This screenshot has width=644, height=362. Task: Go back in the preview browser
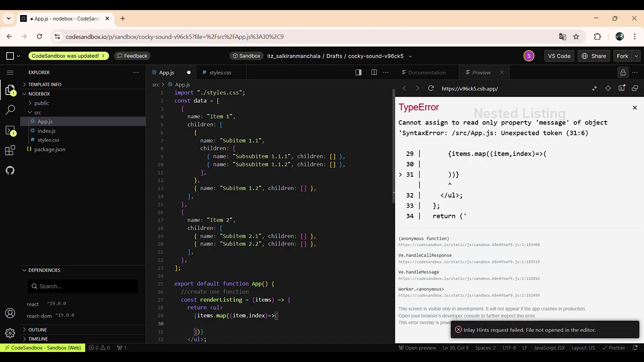pyautogui.click(x=404, y=88)
